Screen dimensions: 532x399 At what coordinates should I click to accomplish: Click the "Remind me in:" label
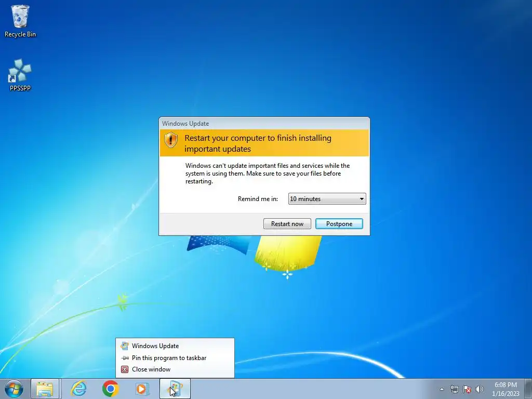[258, 199]
